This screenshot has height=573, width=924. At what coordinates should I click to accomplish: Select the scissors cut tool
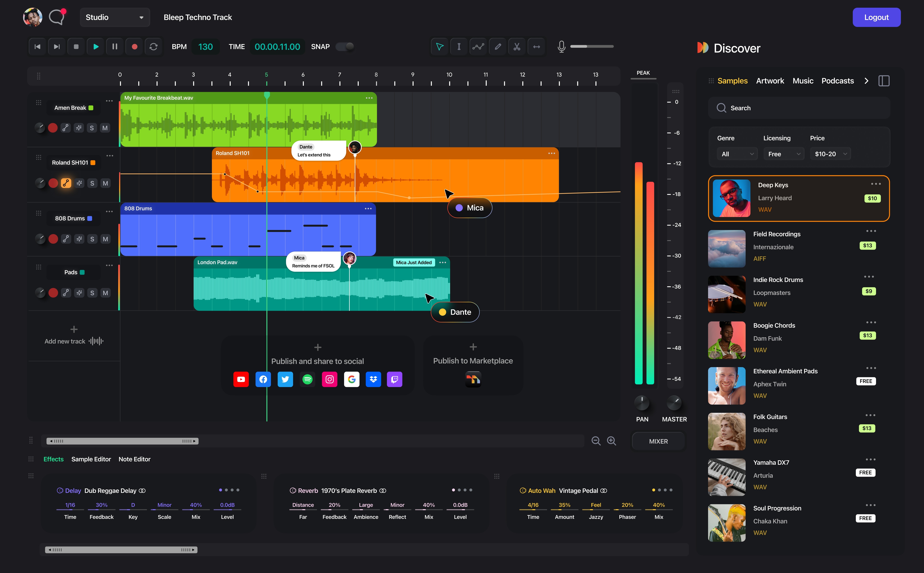[x=517, y=47]
